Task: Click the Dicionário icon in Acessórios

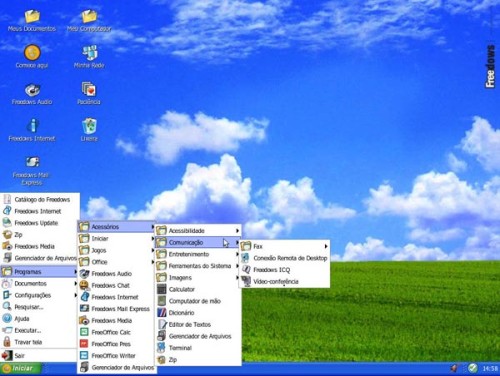Action: coord(162,312)
